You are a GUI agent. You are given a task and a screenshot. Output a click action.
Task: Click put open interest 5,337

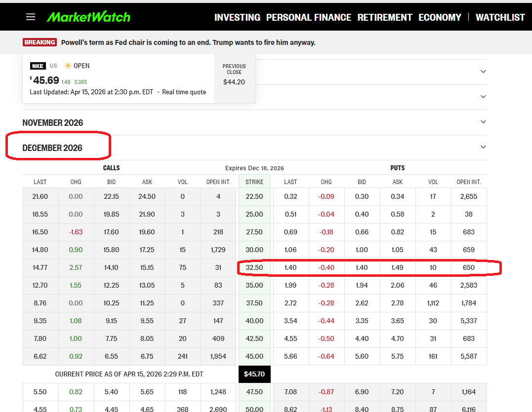click(x=469, y=321)
